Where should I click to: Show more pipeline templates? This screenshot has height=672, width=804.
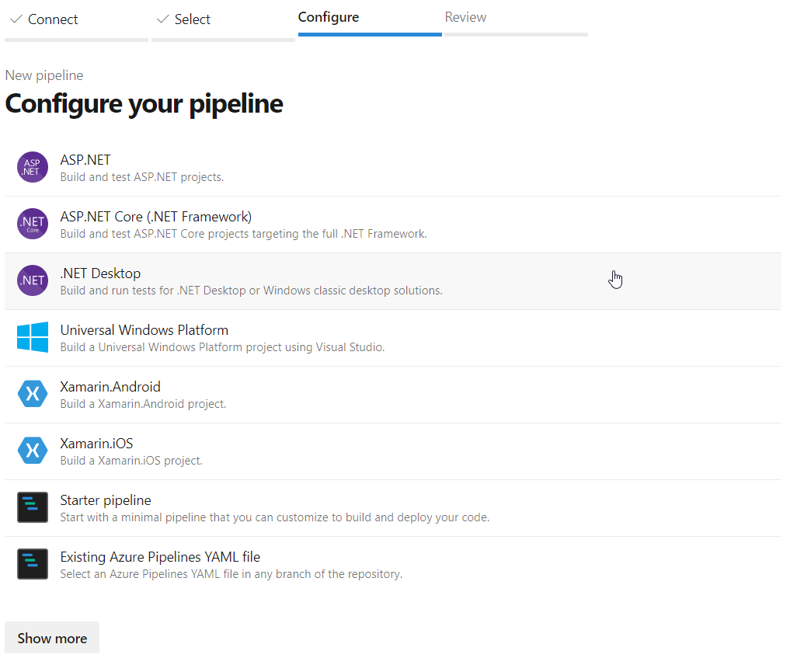coord(52,638)
